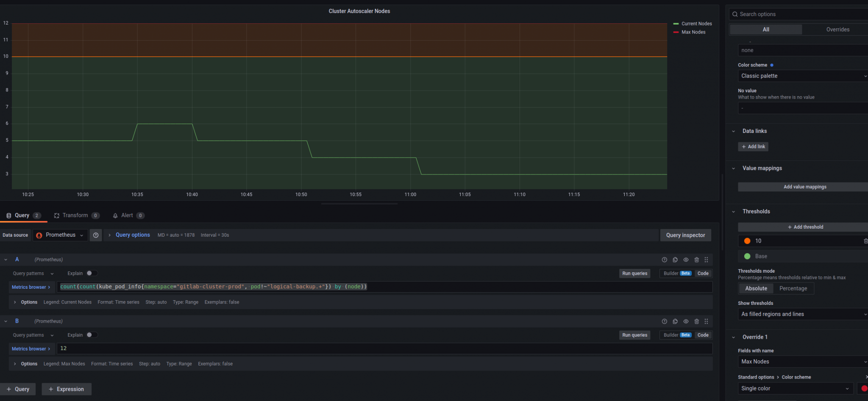This screenshot has height=401, width=868.
Task: Expand the Options row for query A
Action: click(15, 302)
